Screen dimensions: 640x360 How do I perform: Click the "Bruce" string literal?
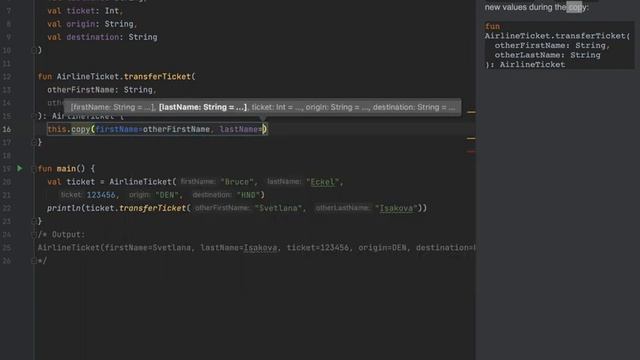click(x=237, y=182)
